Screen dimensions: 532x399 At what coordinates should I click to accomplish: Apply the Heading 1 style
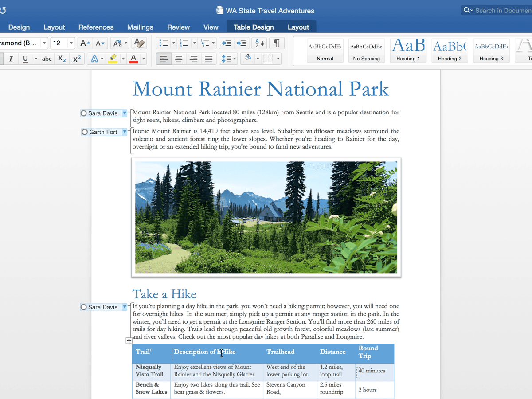(x=408, y=51)
